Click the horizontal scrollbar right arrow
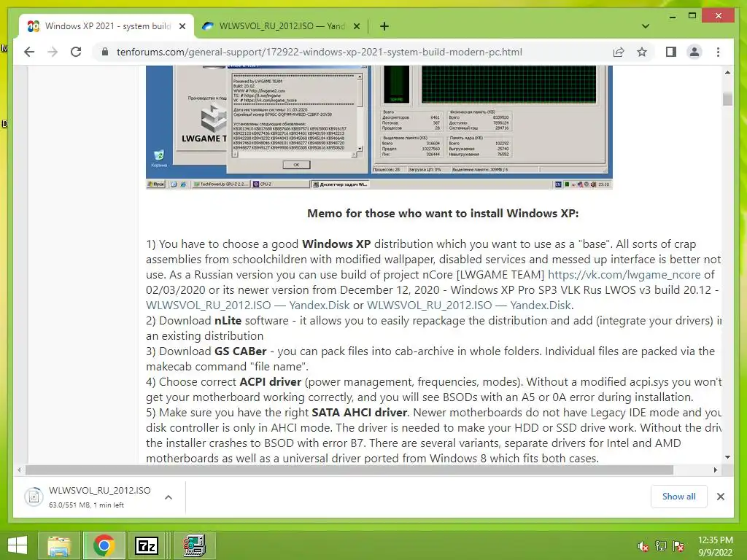This screenshot has height=560, width=747. pos(715,470)
